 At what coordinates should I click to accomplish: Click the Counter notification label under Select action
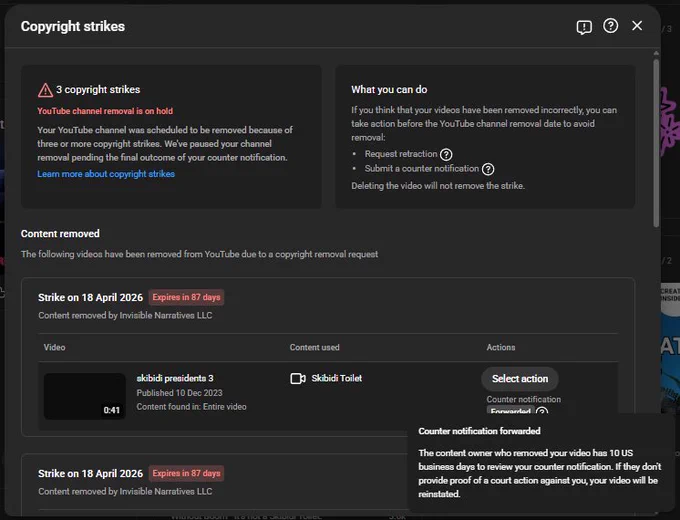[x=523, y=399]
